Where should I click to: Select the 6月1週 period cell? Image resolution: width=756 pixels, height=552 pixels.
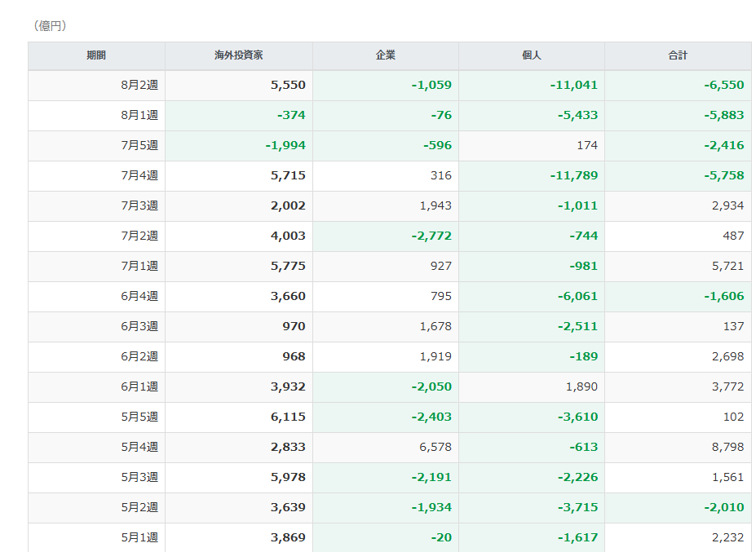pyautogui.click(x=96, y=387)
